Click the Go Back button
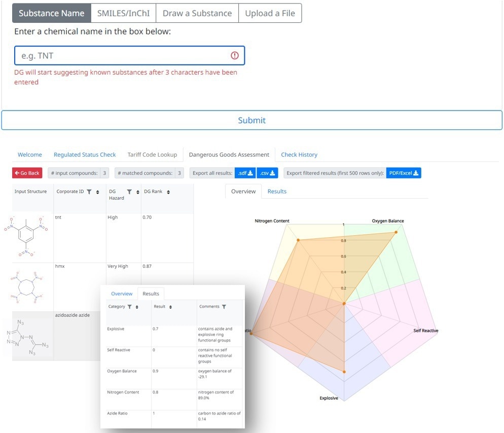 (27, 172)
